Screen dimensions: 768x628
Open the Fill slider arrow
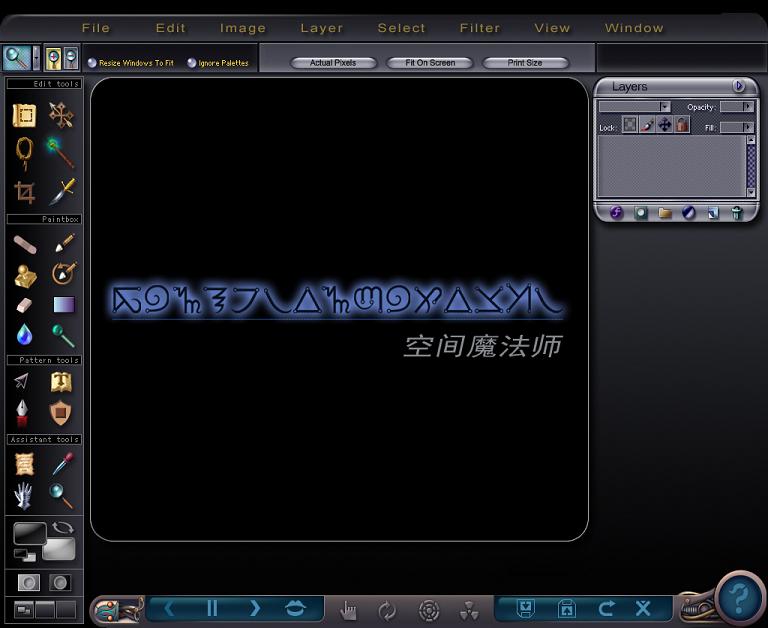coord(747,127)
